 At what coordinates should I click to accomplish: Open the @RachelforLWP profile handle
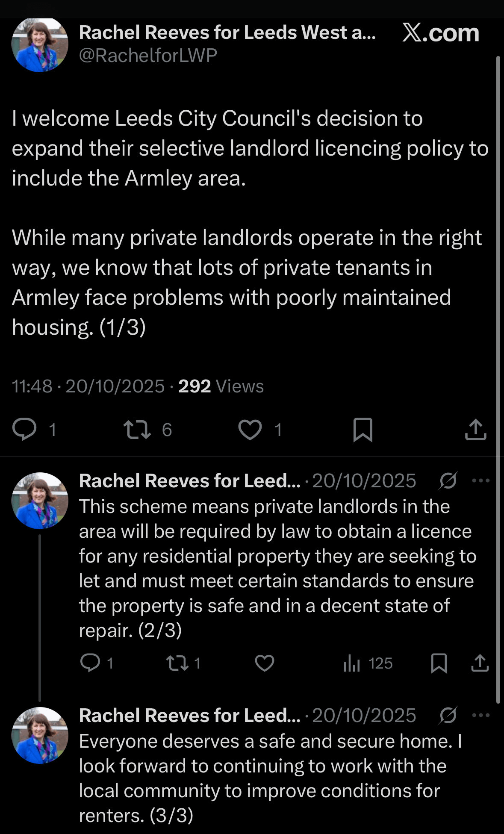pyautogui.click(x=148, y=55)
